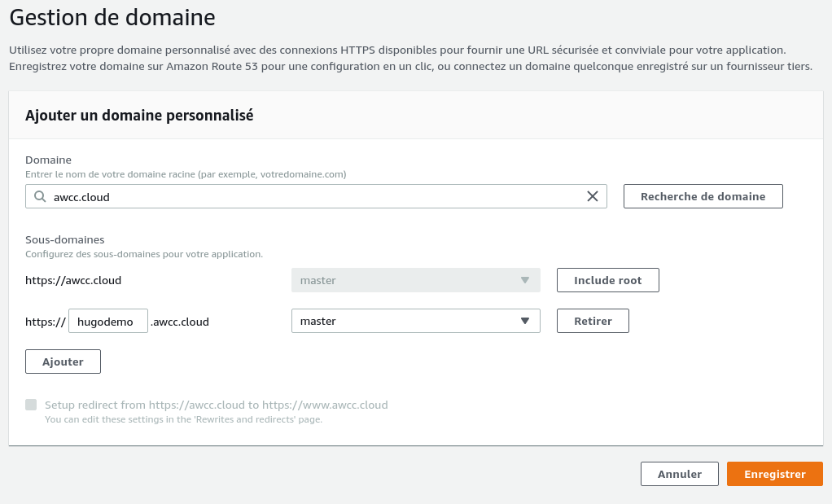Click the 'Ajouter un domaine personnalisé' panel header
Screen dimensions: 832x504
pos(139,116)
